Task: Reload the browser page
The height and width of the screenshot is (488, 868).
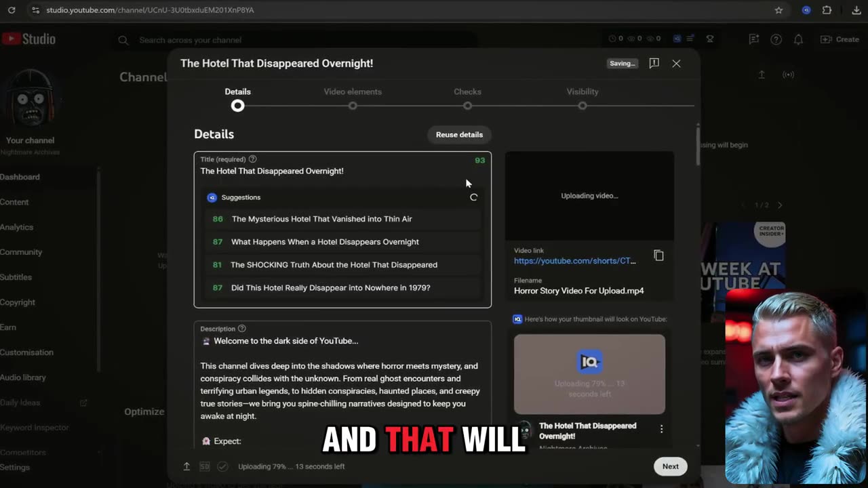Action: click(12, 10)
